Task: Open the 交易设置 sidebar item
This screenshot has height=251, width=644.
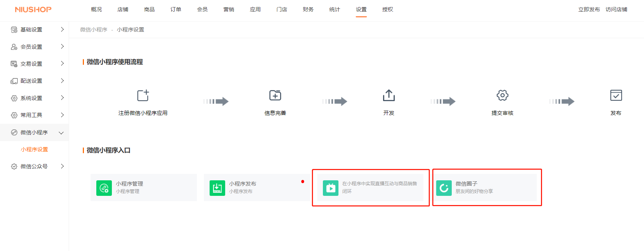Action: 34,64
